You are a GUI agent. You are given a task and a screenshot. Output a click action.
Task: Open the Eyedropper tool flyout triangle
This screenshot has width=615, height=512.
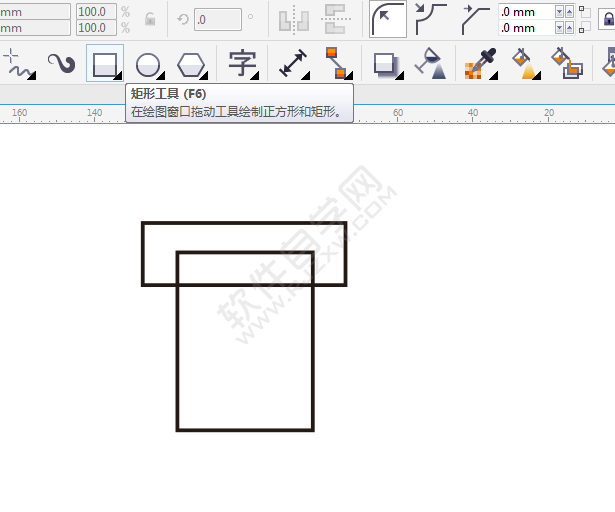click(494, 76)
